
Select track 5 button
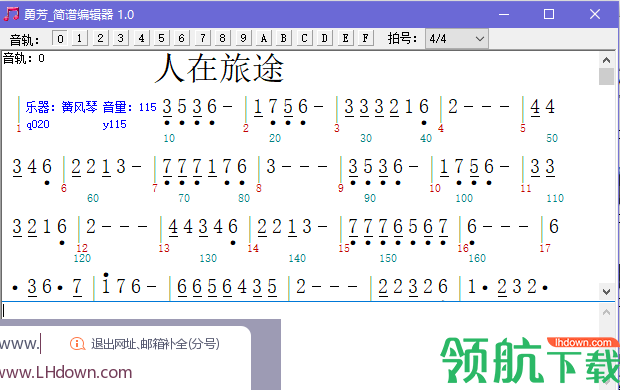tap(161, 38)
